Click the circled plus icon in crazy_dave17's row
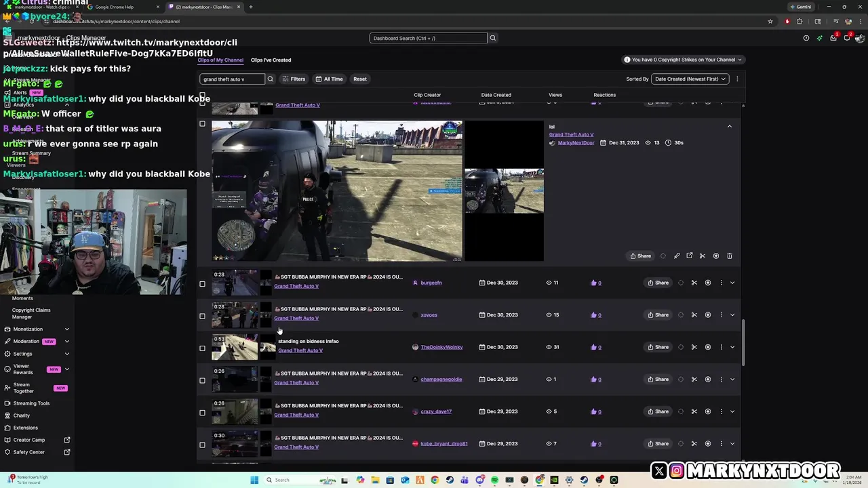 click(x=708, y=411)
